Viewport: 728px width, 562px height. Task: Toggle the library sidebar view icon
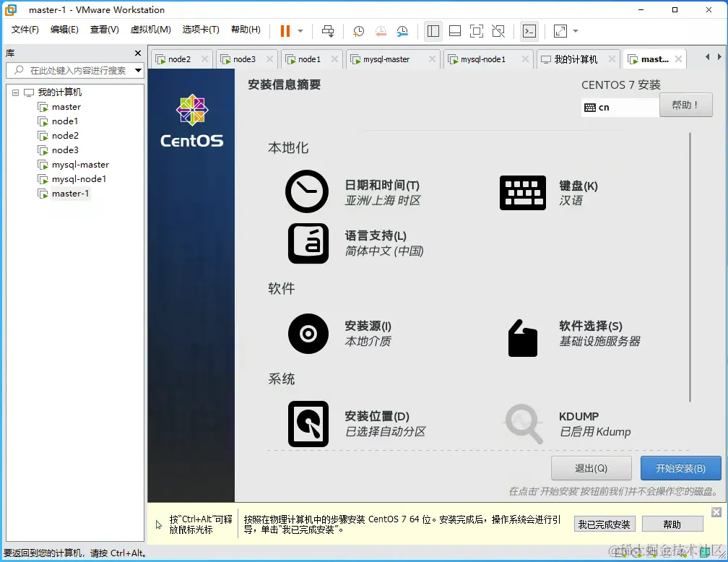[x=433, y=31]
